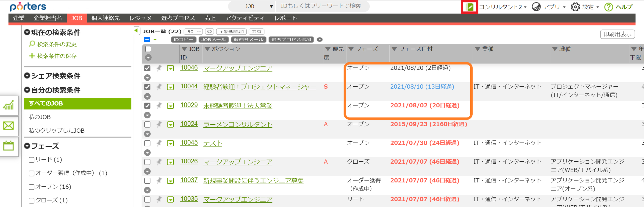Open the 選考プロセス menu tab
This screenshot has height=207, width=644.
point(178,18)
